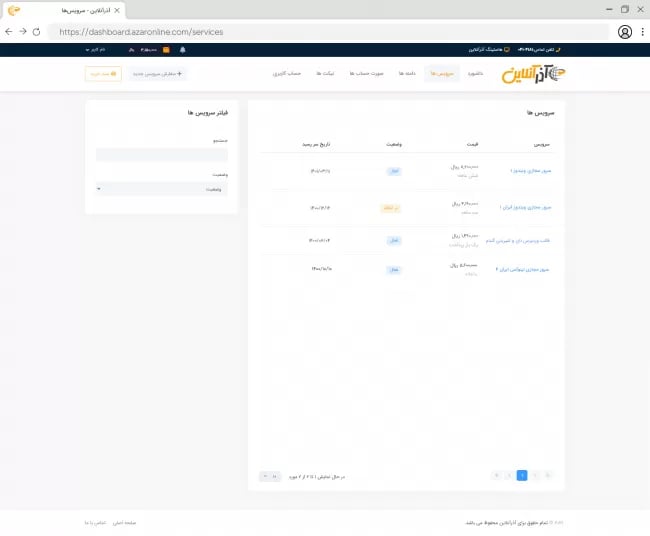Open service link سرور مجازی لینوکس ایران ۲

522,269
